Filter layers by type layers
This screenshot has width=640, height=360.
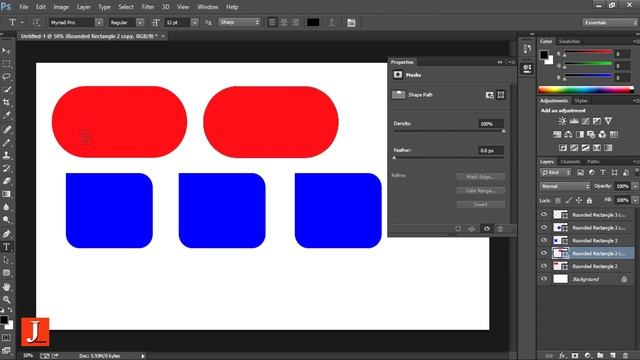tap(603, 173)
